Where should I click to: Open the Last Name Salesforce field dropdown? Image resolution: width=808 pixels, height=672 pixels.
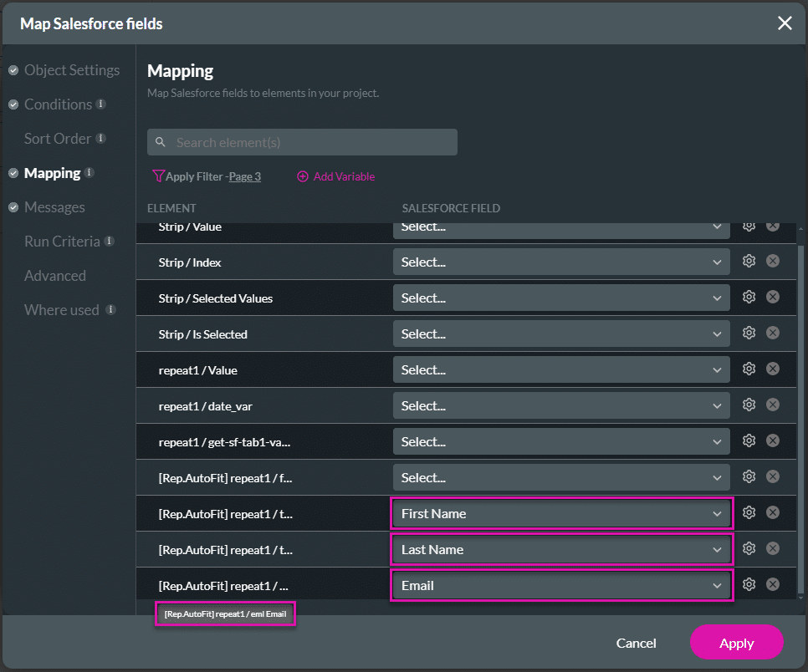click(561, 550)
